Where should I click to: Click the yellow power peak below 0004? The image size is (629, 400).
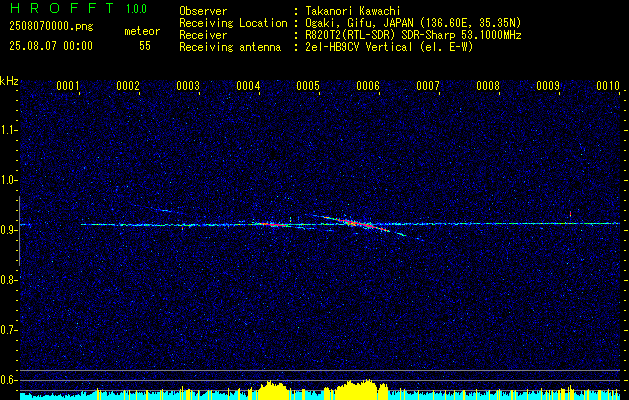(x=273, y=390)
